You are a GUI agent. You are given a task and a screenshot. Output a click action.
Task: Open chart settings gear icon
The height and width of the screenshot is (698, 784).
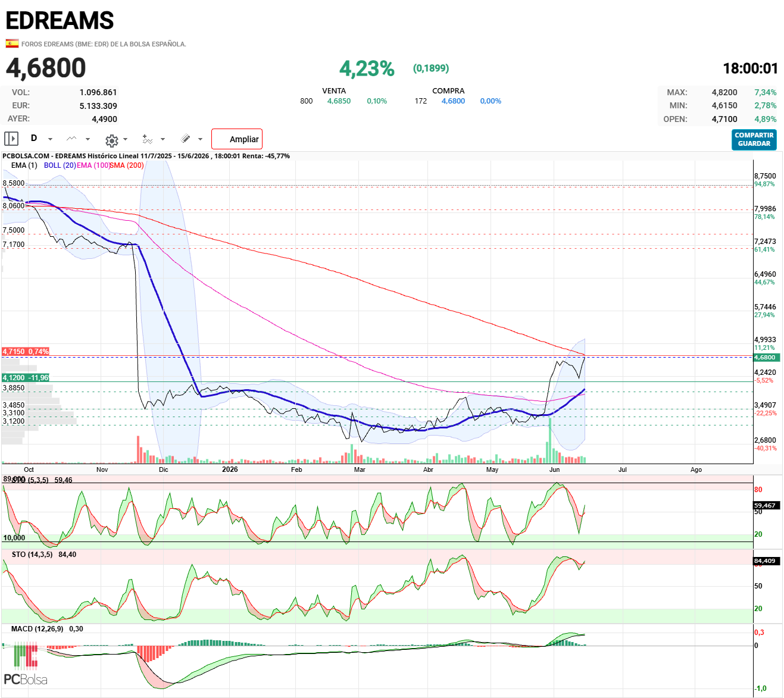click(111, 140)
